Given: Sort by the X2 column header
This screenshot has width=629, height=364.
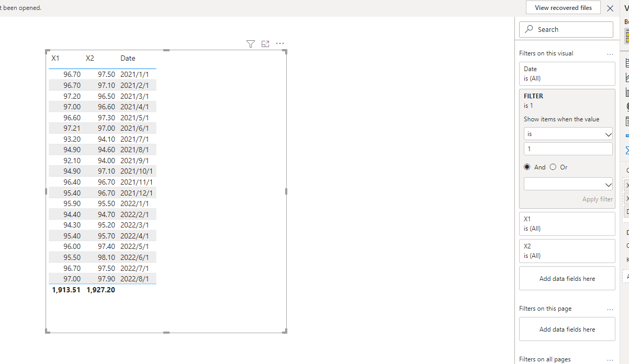Looking at the screenshot, I should coord(90,58).
